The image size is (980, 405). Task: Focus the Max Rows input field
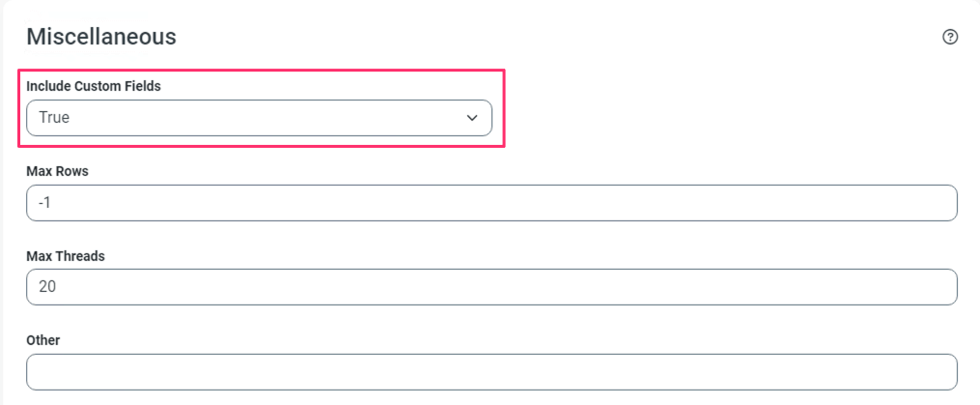click(491, 203)
